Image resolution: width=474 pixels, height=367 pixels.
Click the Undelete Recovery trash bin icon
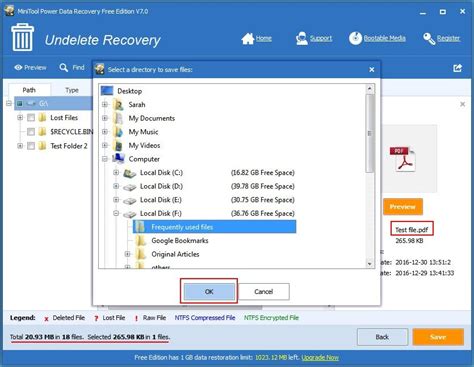23,37
